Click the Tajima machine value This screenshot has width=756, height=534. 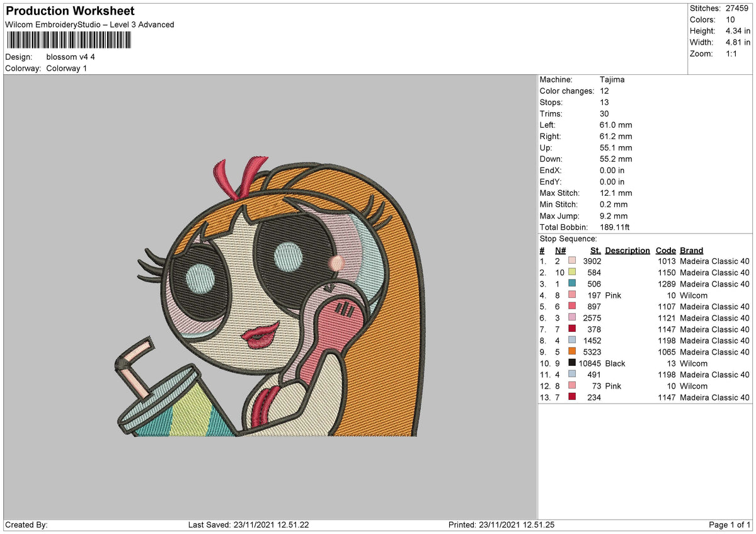click(612, 79)
